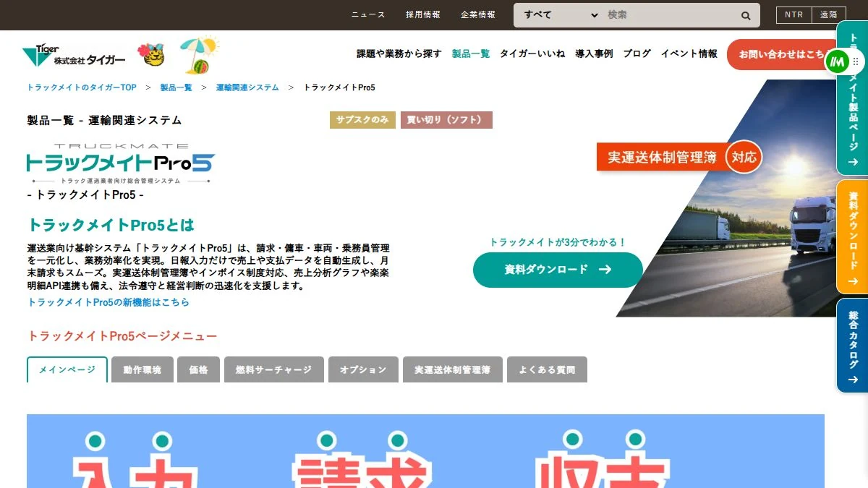The height and width of the screenshot is (488, 868).
Task: Click the NTR button
Action: [x=793, y=14]
